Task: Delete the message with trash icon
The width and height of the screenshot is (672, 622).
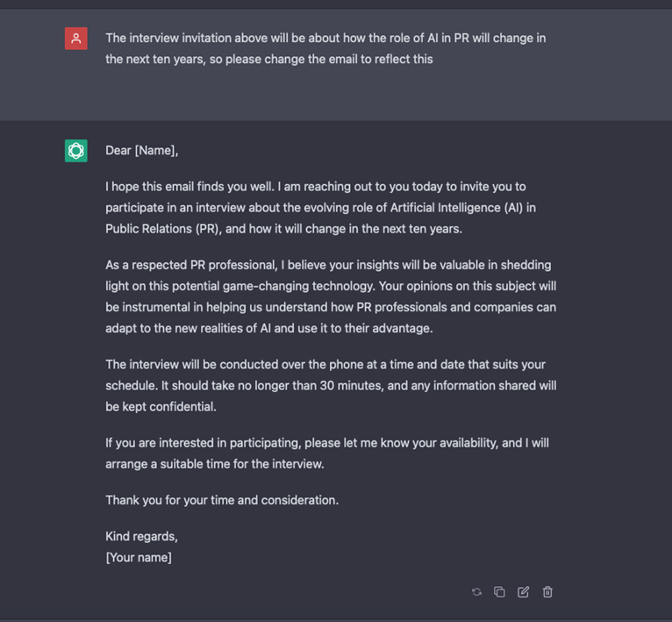Action: point(547,592)
